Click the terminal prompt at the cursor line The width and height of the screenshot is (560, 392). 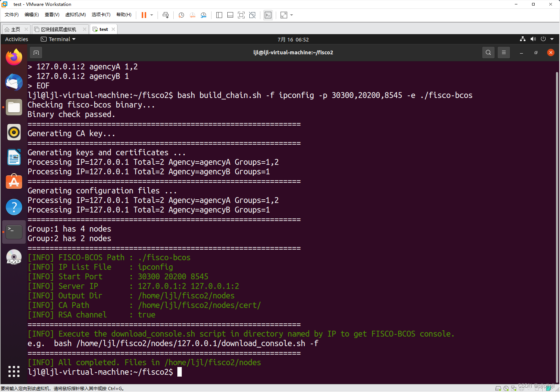pos(105,372)
